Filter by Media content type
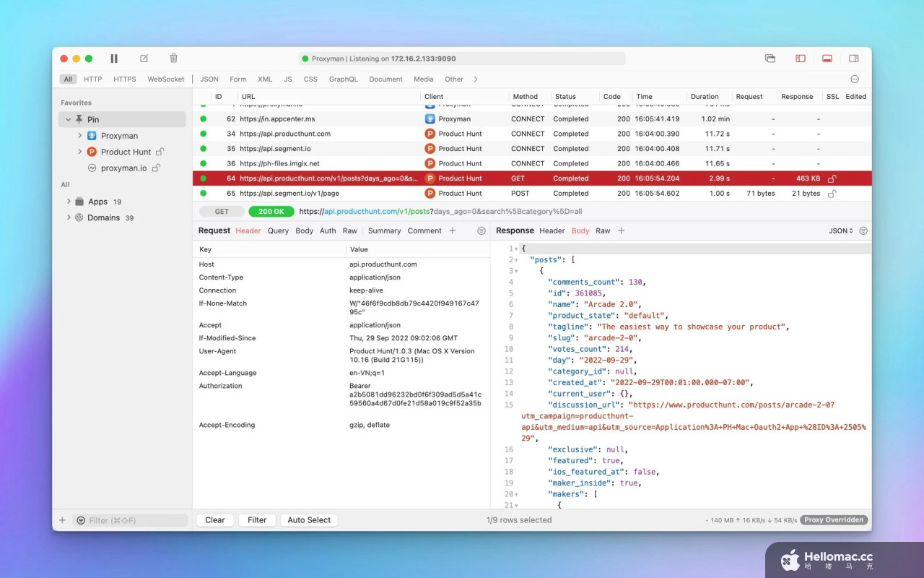Screen dimensions: 924x578 [x=424, y=79]
